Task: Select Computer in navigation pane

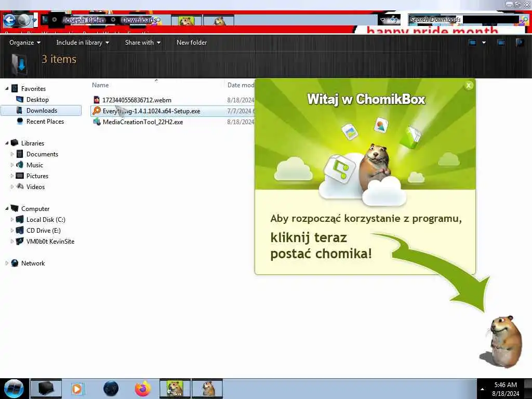Action: click(x=35, y=209)
